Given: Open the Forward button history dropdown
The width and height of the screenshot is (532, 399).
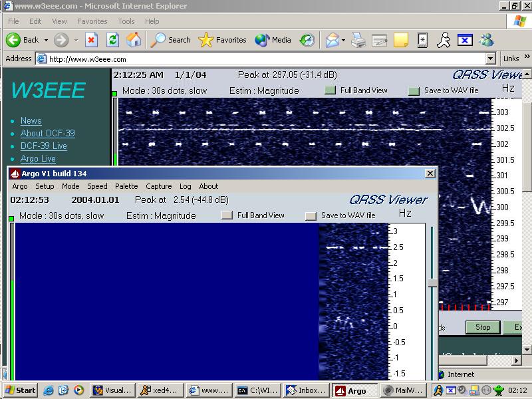Looking at the screenshot, I should tap(76, 40).
